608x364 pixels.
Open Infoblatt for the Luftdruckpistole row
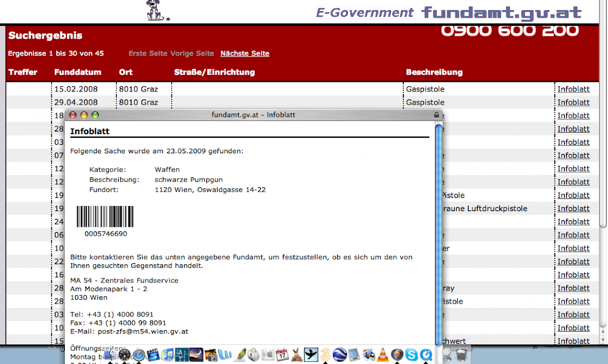574,209
